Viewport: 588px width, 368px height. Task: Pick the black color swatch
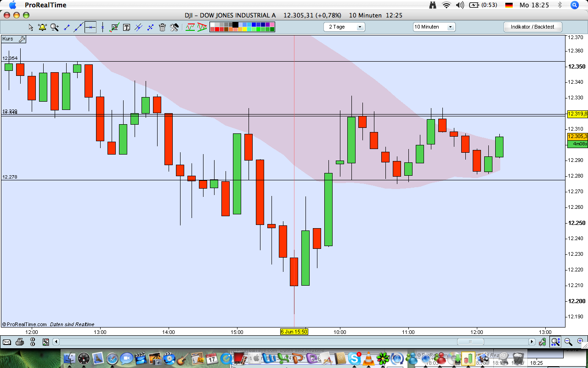235,24
